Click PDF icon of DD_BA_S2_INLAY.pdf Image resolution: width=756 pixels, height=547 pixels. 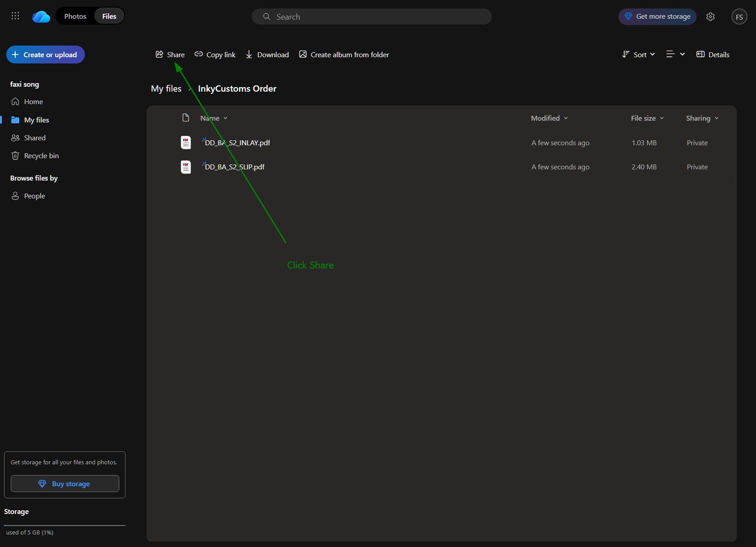(x=186, y=143)
